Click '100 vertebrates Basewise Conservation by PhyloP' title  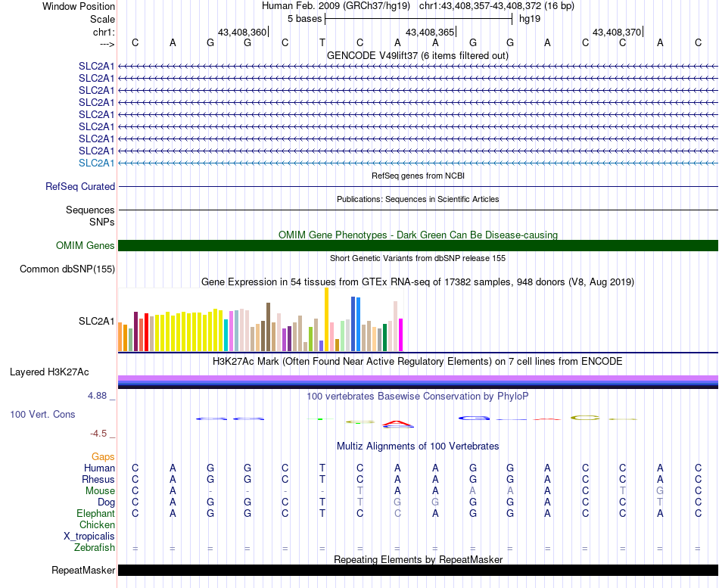(418, 396)
